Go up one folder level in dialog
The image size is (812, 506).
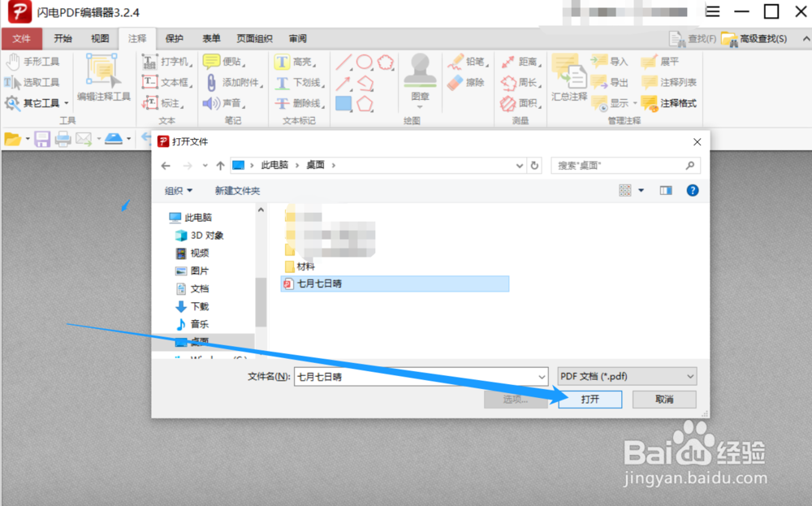221,166
